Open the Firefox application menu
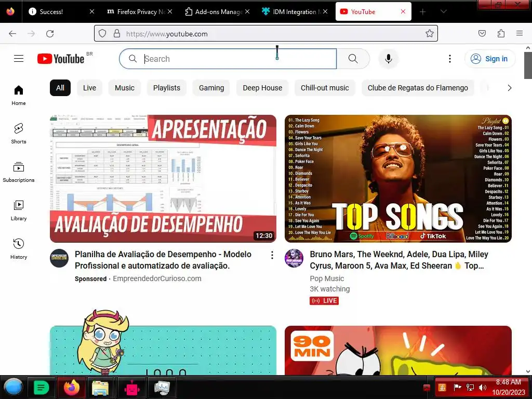 [x=520, y=34]
